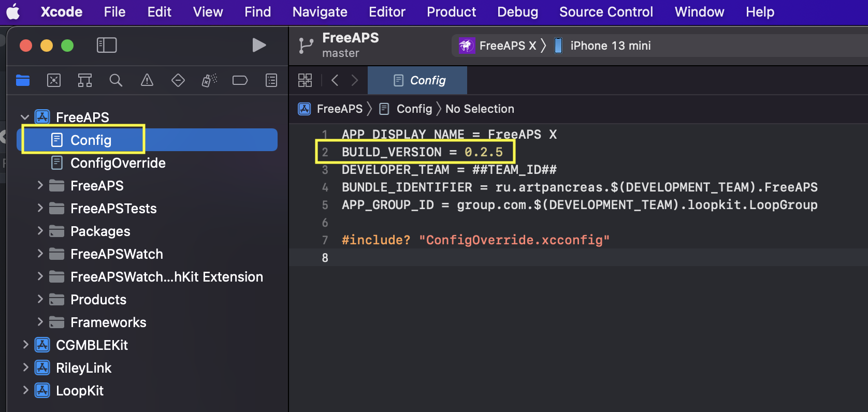Viewport: 868px width, 412px height.
Task: Open the File menu
Action: click(114, 11)
